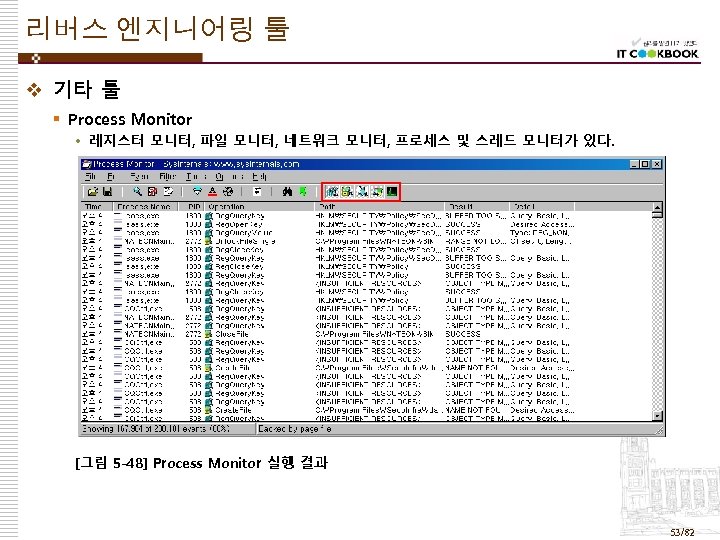
Task: Open the Tools menu
Action: (196, 176)
